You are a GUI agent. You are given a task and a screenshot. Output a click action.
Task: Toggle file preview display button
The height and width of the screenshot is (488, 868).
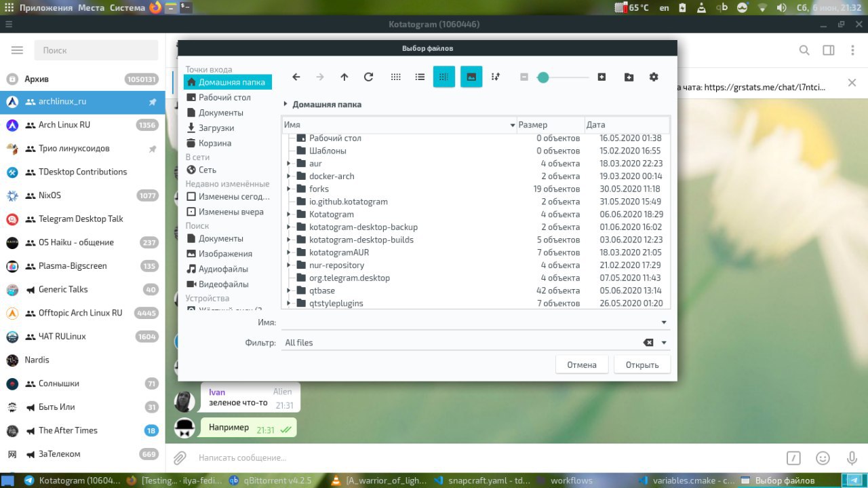tap(471, 77)
